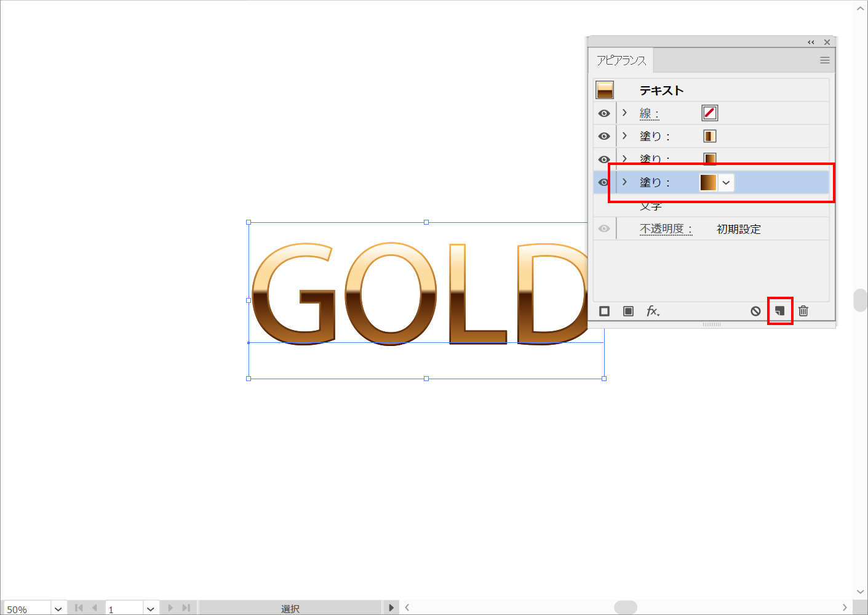Toggle eye icon of highlighted 塗り row
The height and width of the screenshot is (615, 868).
pyautogui.click(x=603, y=182)
